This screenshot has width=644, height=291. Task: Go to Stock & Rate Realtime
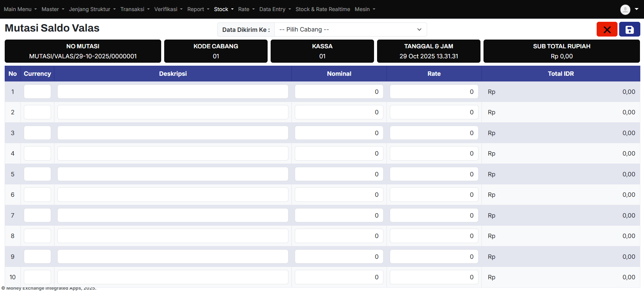tap(322, 9)
